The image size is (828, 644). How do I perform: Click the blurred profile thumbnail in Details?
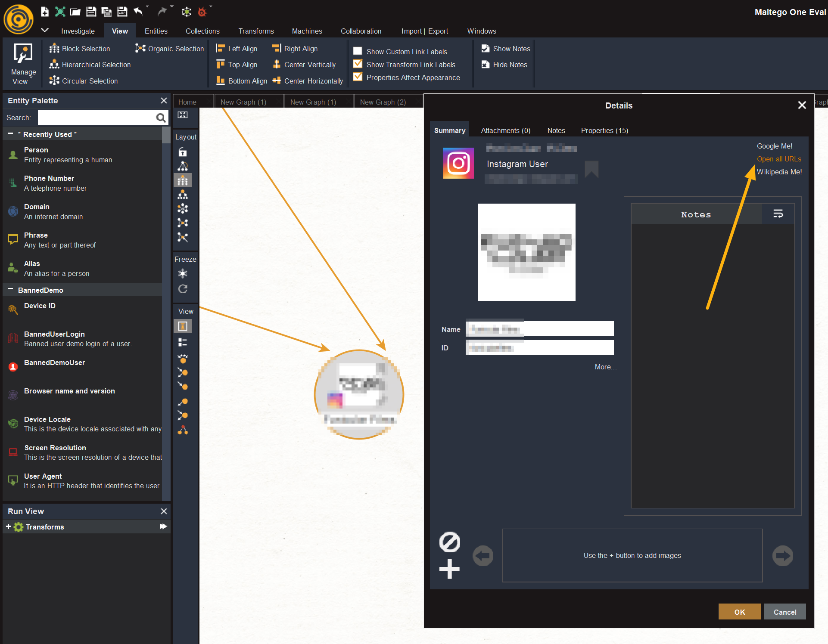click(526, 252)
